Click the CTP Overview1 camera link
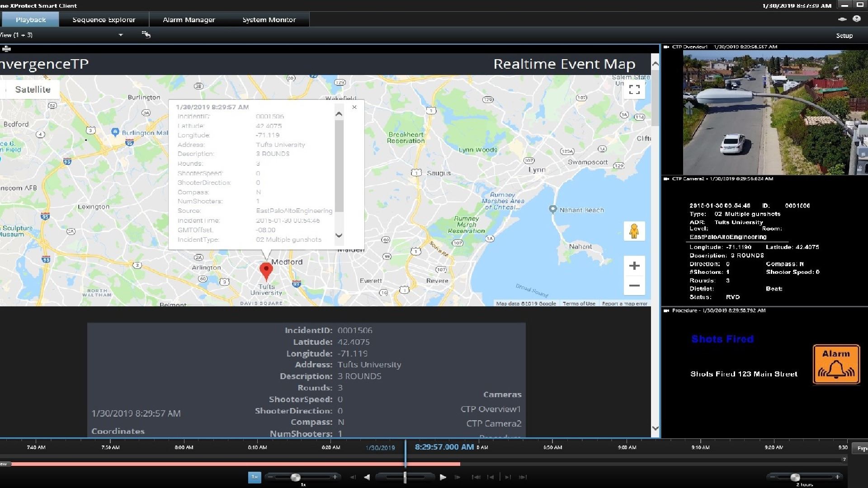Screen dimensions: 868x488 tap(491, 409)
